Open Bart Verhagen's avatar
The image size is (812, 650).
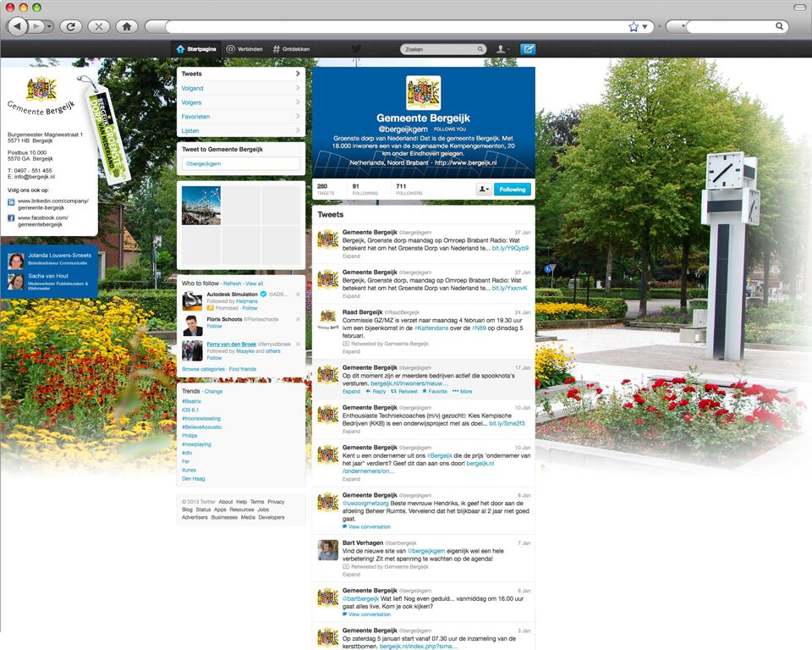click(x=328, y=550)
